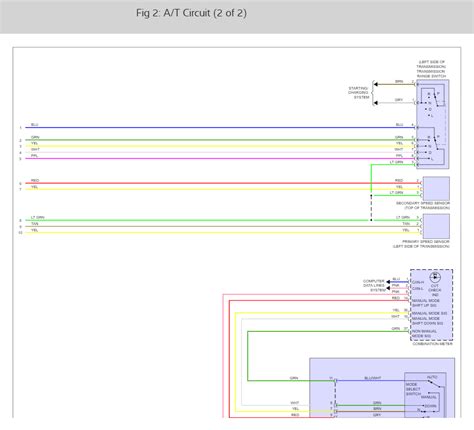This screenshot has height=430, width=474.
Task: Click the secondary speed sensor box
Action: pos(436,188)
